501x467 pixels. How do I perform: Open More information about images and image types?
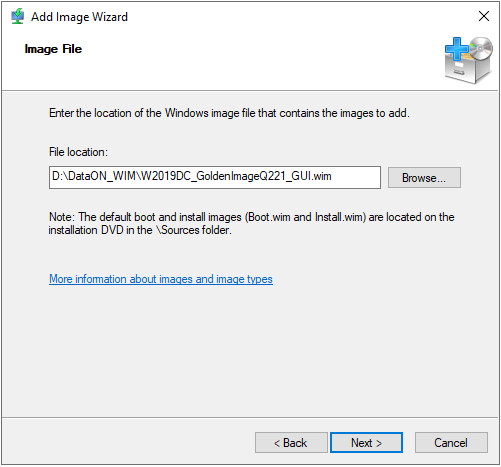coord(161,279)
